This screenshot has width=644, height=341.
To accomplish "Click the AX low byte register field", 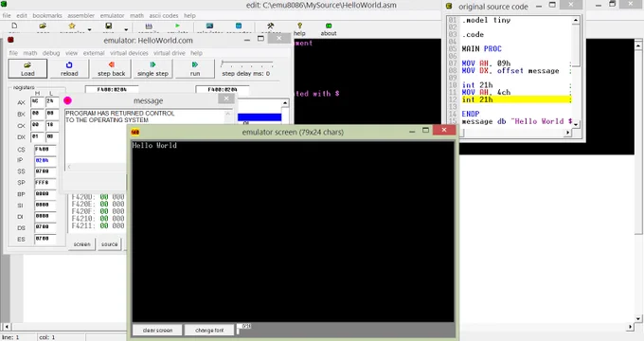I will click(51, 102).
